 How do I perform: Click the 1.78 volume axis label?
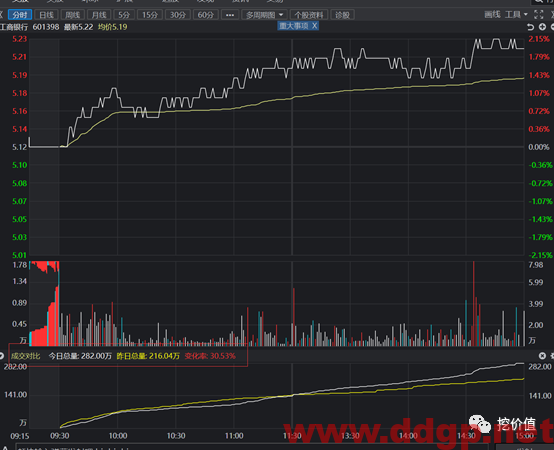coord(20,265)
